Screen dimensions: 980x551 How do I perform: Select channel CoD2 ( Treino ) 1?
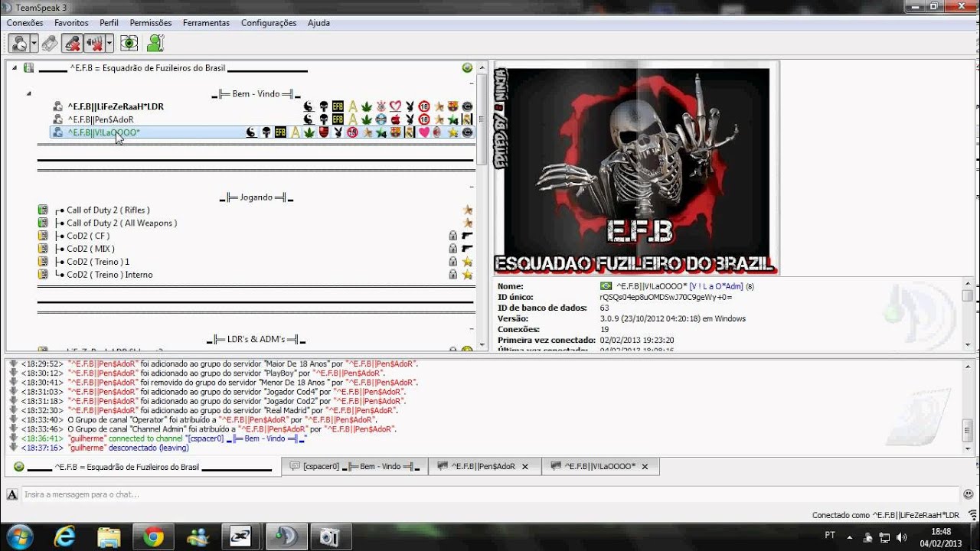[x=98, y=262]
